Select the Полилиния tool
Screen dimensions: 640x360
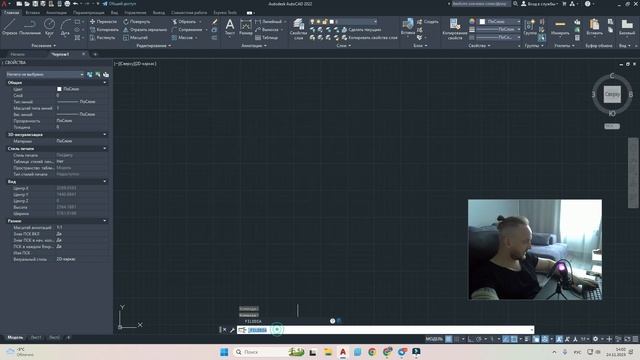[30, 27]
